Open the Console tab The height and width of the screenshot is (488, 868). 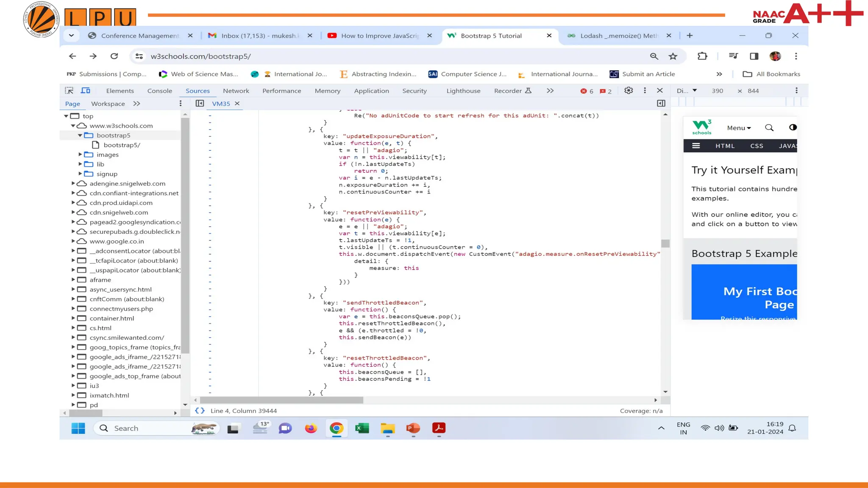(x=159, y=91)
